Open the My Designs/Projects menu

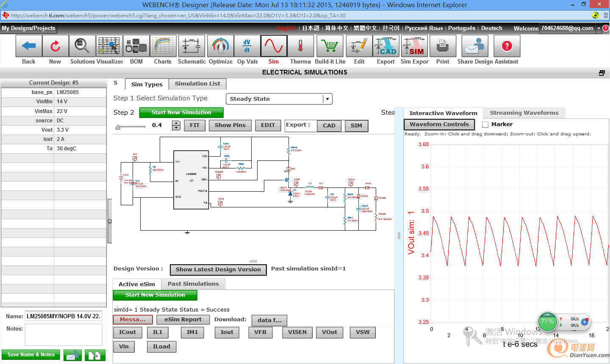(x=28, y=28)
